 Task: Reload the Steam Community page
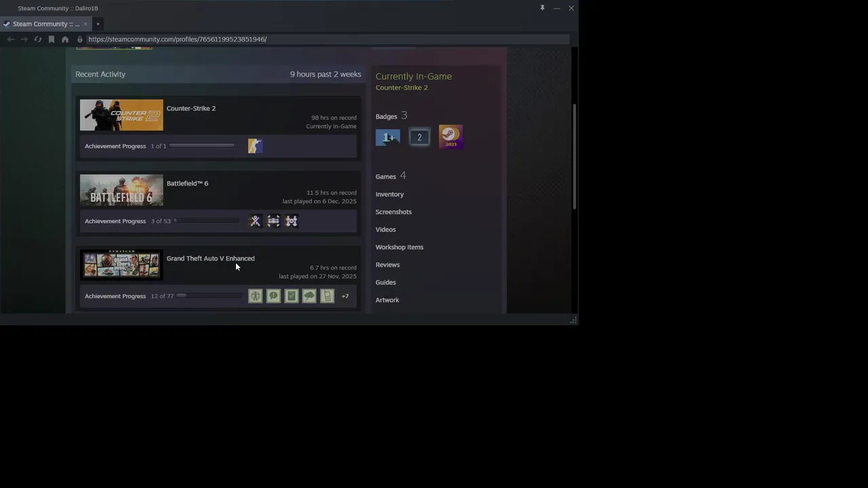pos(38,39)
